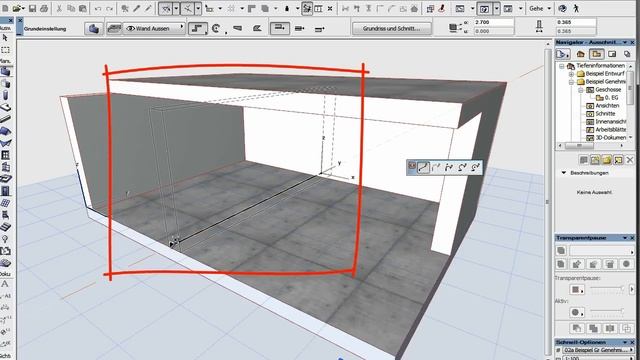
Task: Select the Ansichten item in Navigator
Action: [607, 106]
